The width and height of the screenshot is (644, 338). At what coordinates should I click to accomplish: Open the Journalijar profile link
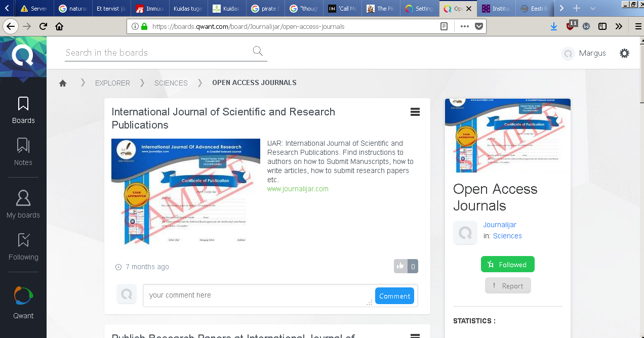[x=500, y=225]
